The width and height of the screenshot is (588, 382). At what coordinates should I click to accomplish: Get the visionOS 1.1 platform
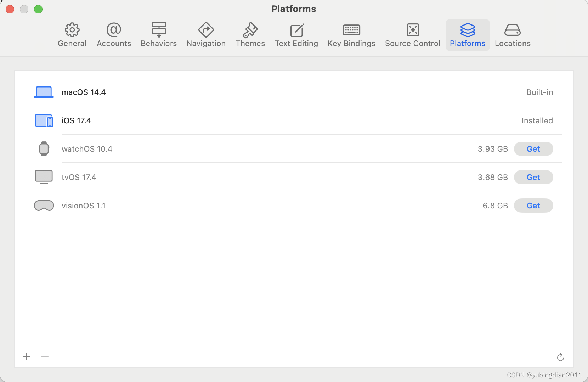(x=533, y=206)
